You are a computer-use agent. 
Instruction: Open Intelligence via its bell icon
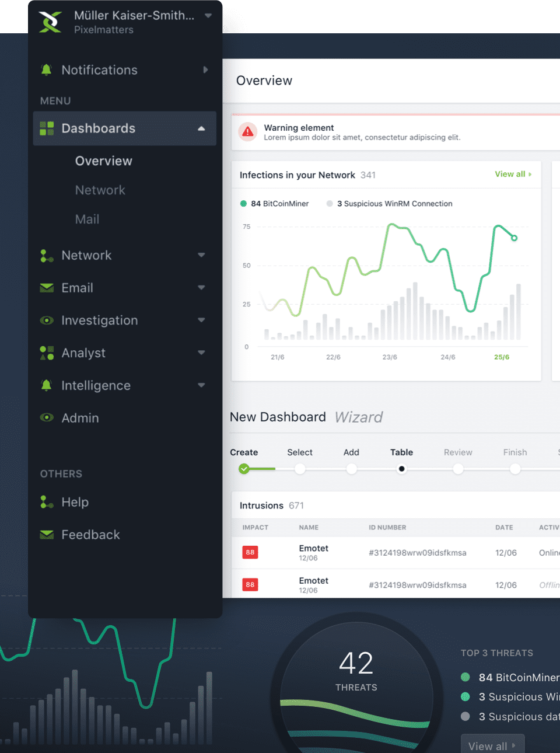click(x=46, y=385)
